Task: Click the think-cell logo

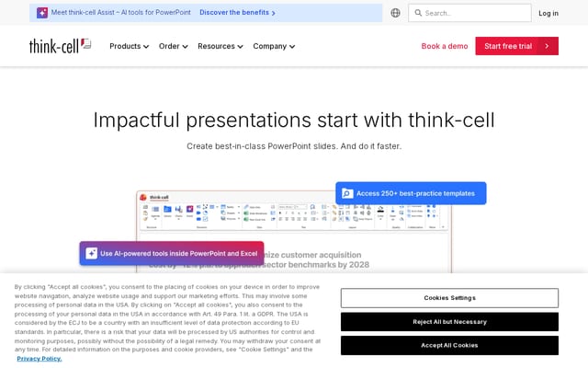Action: tap(60, 46)
